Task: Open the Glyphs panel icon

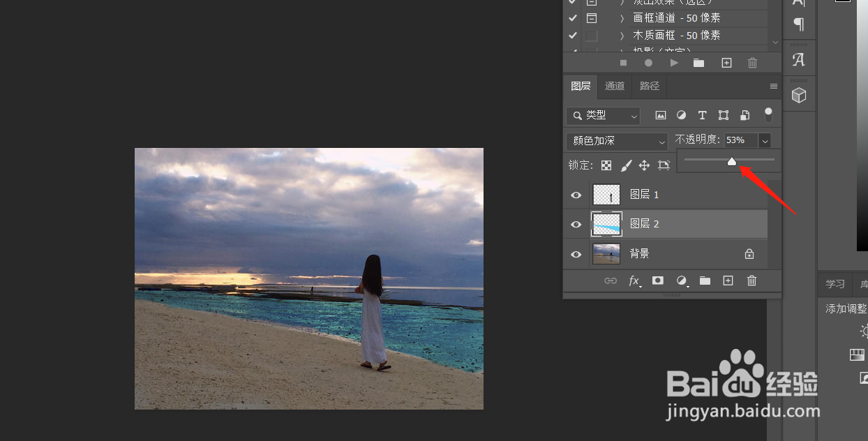Action: tap(799, 60)
